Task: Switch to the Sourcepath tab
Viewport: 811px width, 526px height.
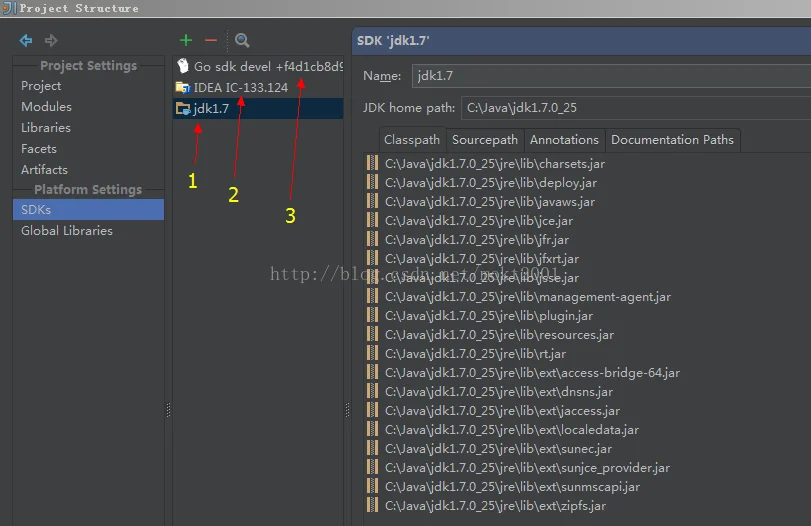Action: point(485,140)
